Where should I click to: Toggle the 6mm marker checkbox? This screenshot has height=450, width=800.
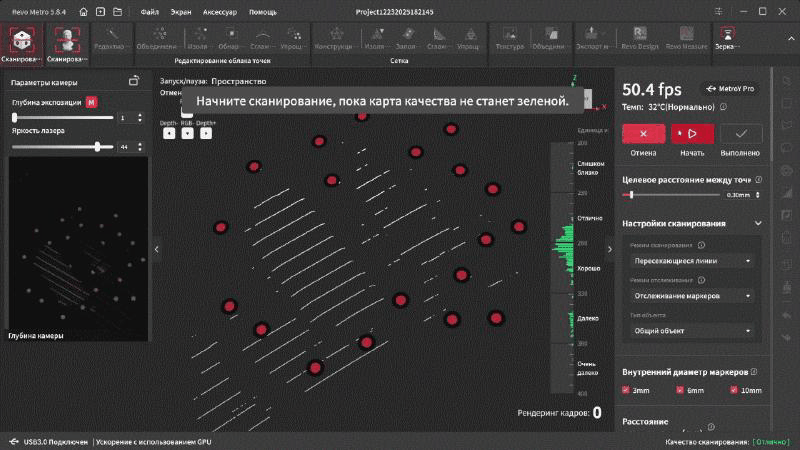pyautogui.click(x=680, y=390)
